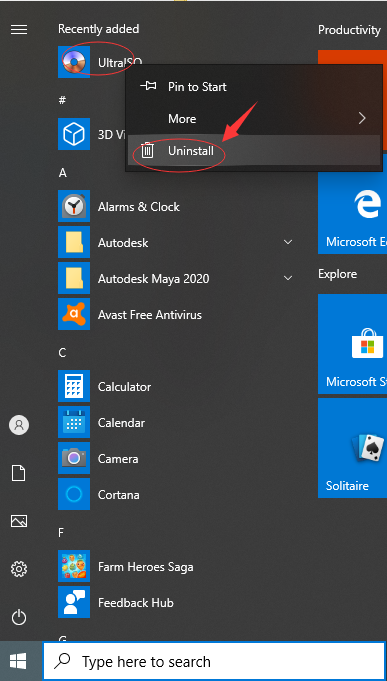
Task: Open the More submenu arrow
Action: (x=362, y=118)
